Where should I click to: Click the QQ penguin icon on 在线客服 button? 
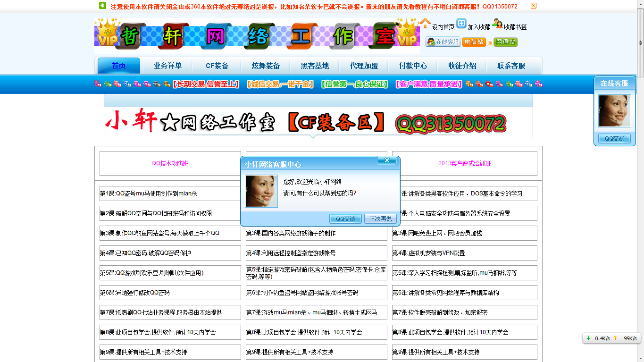pyautogui.click(x=430, y=42)
